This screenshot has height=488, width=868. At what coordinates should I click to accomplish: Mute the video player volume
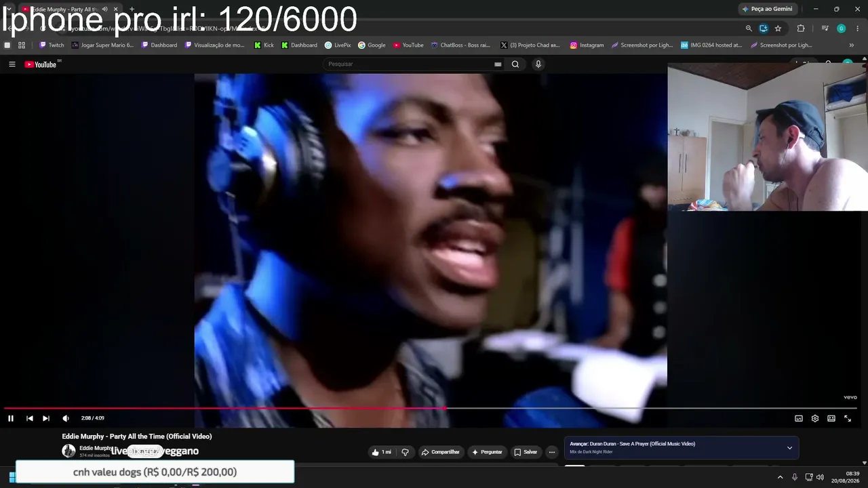pos(66,418)
